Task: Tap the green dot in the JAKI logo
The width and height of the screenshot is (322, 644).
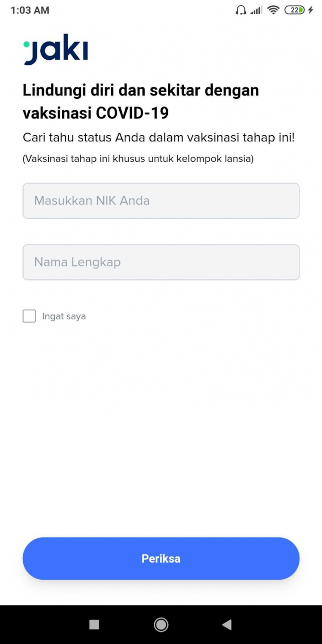Action: click(26, 45)
